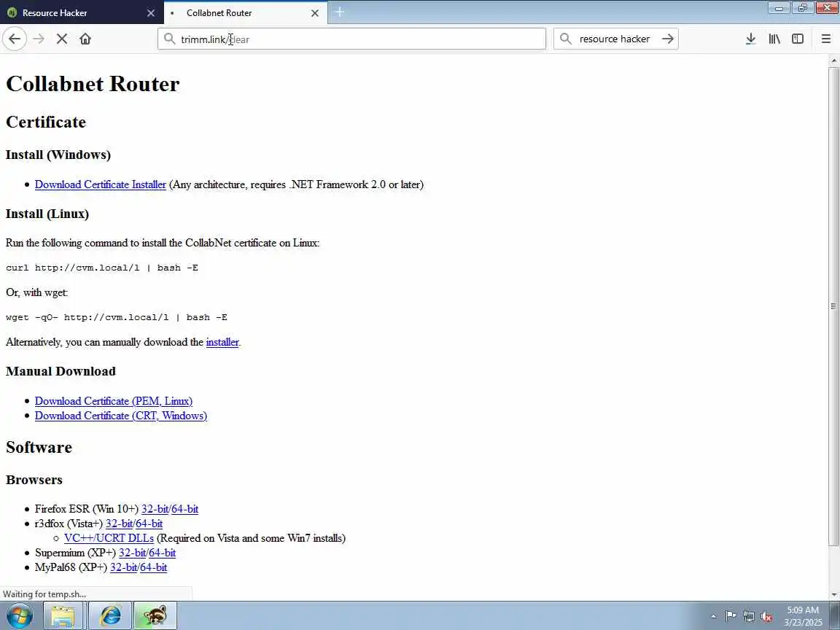
Task: Open the library bookmarks icon
Action: point(774,39)
